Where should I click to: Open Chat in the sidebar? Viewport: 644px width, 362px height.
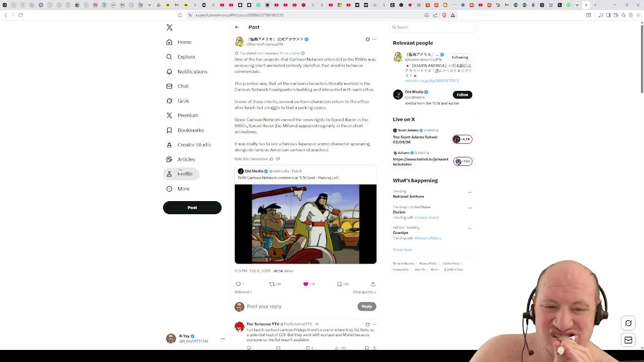(x=177, y=86)
